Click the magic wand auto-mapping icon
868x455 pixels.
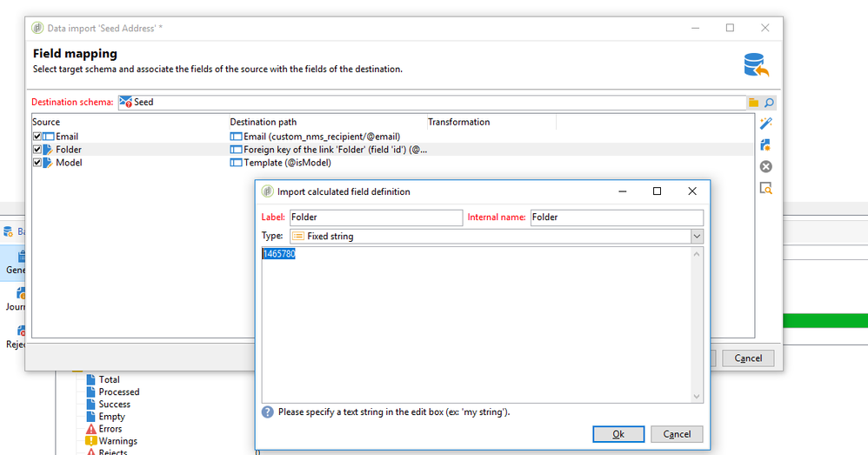coord(765,124)
